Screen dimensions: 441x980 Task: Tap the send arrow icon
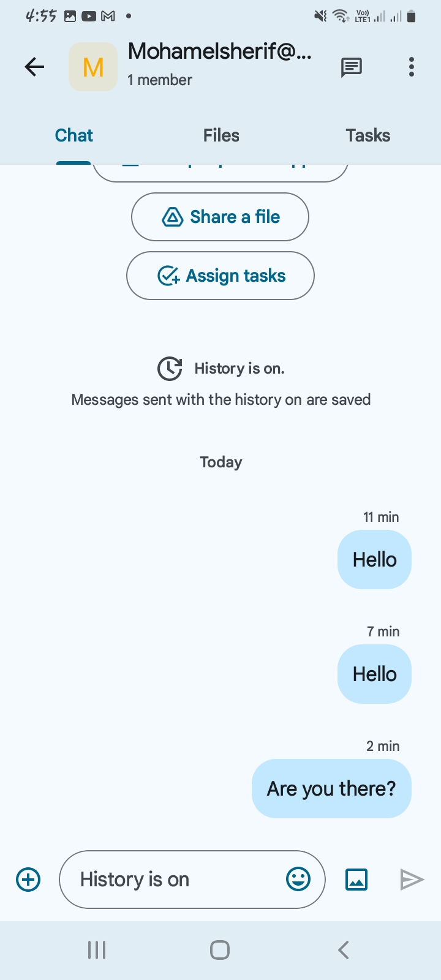point(412,880)
